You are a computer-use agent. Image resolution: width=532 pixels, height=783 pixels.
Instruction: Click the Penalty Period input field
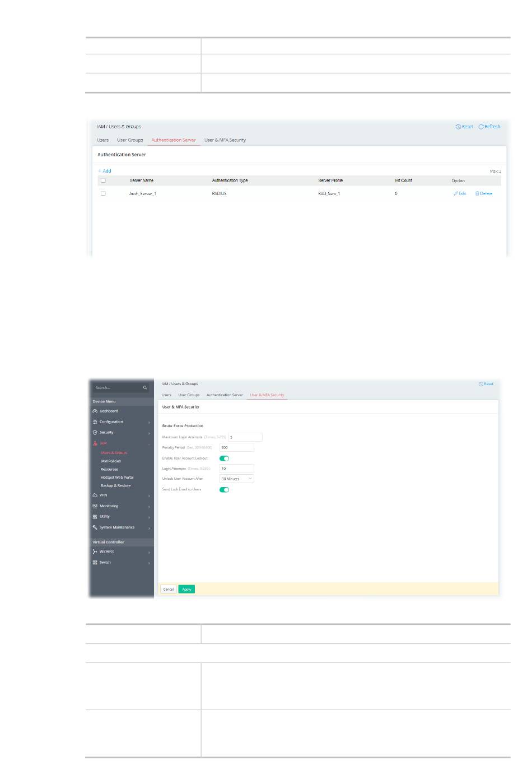pyautogui.click(x=237, y=448)
